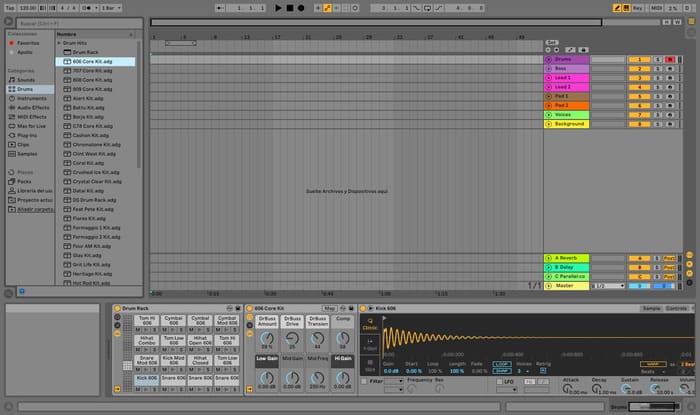Unfold the Background track
The image size is (700, 415).
[549, 124]
